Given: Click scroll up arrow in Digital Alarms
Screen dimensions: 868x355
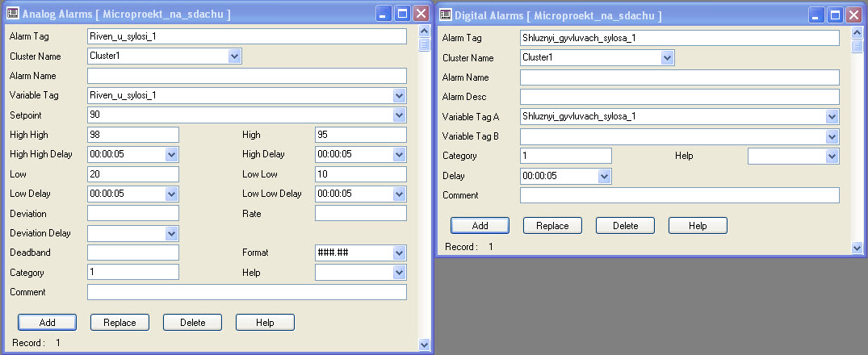Looking at the screenshot, I should pos(857,32).
